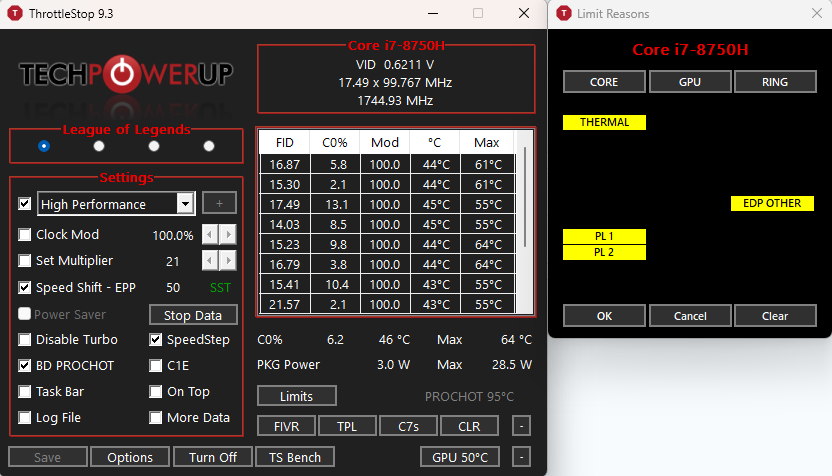Increase the Clock Mod value arrow
This screenshot has height=476, width=832.
click(229, 235)
